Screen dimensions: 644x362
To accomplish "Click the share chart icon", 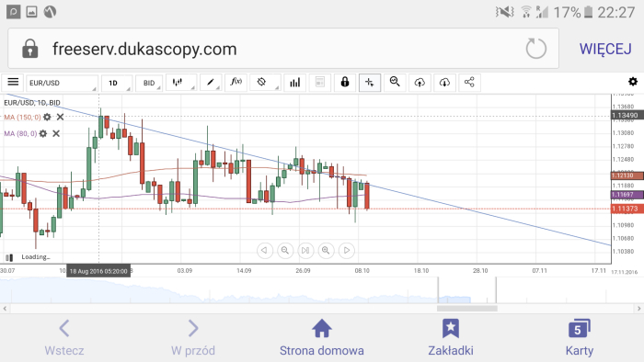I will pos(469,83).
